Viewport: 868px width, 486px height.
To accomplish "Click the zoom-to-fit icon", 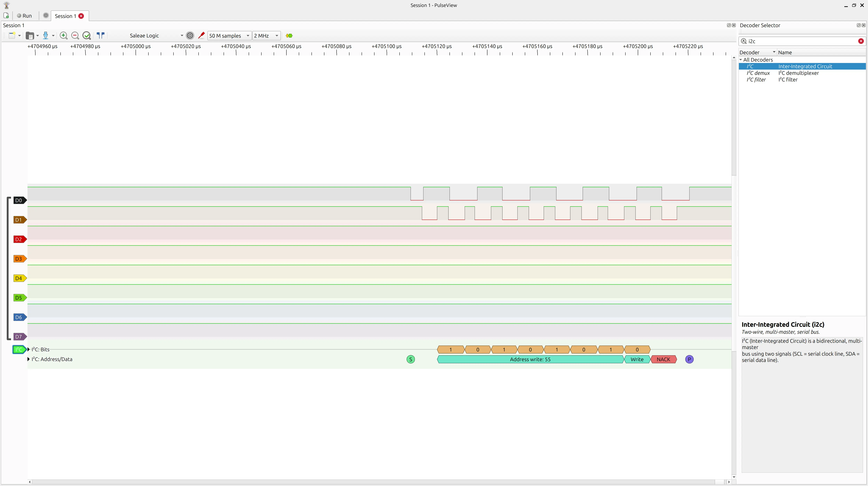I will coord(87,36).
